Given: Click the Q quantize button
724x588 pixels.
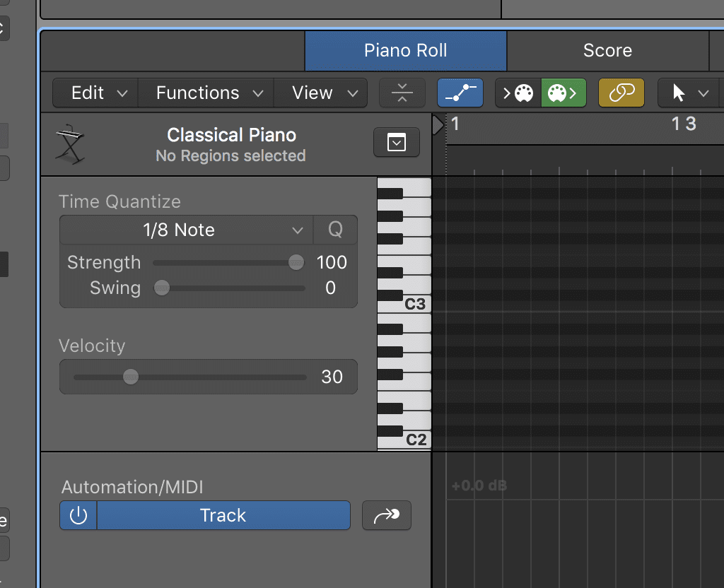Looking at the screenshot, I should (335, 230).
